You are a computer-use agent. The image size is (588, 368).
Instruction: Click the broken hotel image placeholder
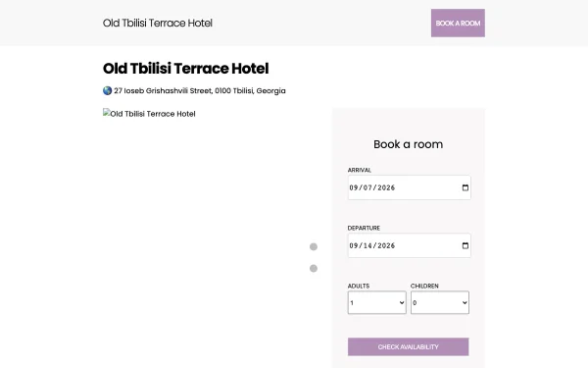pyautogui.click(x=149, y=114)
